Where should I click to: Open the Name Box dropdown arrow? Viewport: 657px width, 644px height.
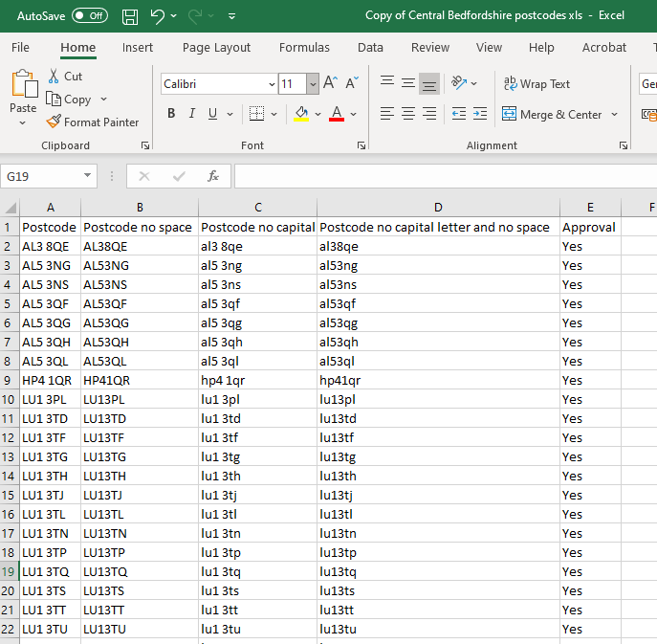click(88, 176)
